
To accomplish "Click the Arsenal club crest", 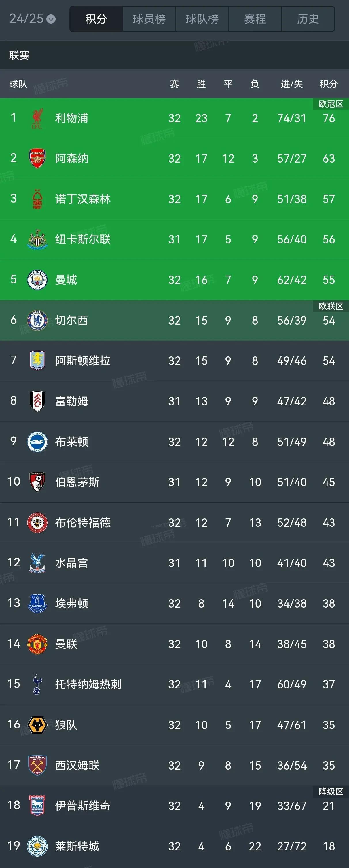I will click(x=37, y=158).
